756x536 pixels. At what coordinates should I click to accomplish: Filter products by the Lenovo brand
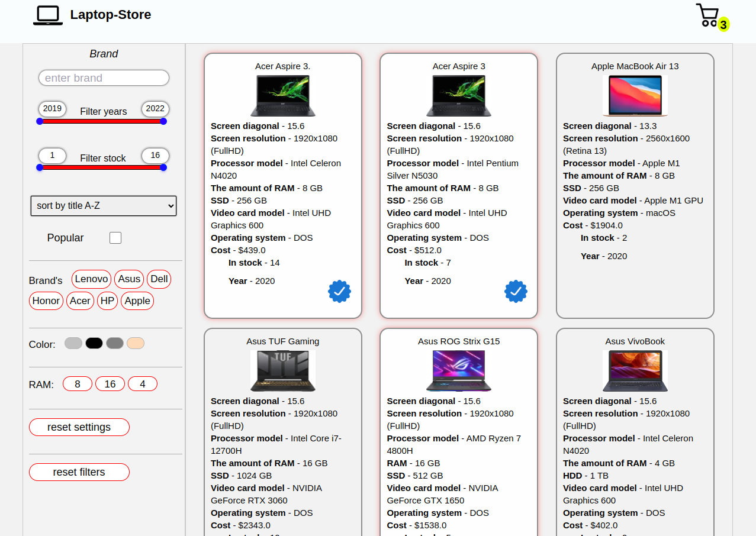(x=91, y=279)
